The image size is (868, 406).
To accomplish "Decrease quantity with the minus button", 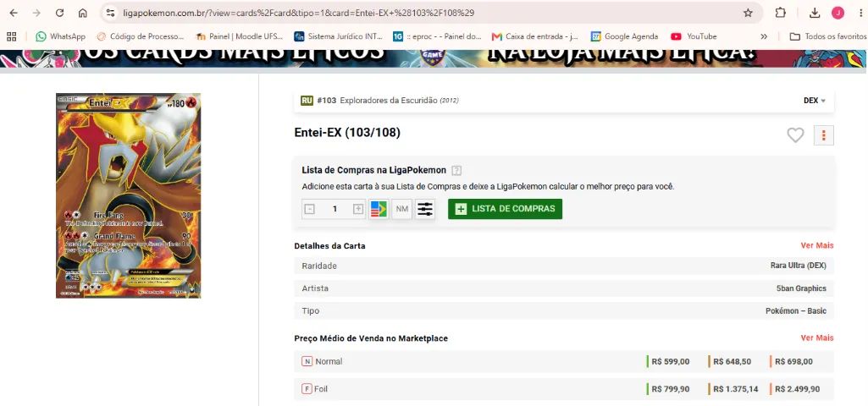I will click(310, 209).
